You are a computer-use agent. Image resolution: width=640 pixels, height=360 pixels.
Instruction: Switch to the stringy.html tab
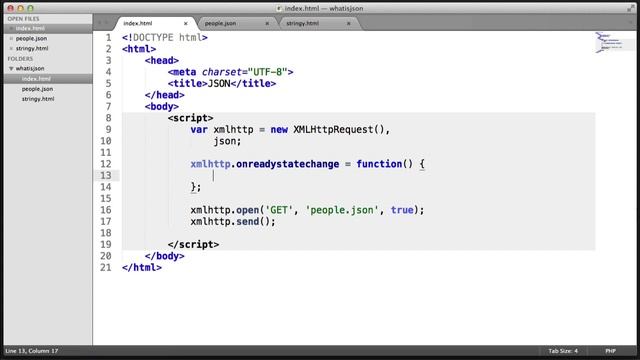click(x=302, y=24)
